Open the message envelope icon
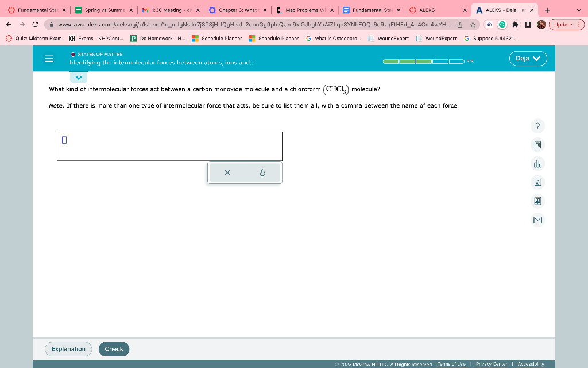The height and width of the screenshot is (368, 588). [537, 220]
